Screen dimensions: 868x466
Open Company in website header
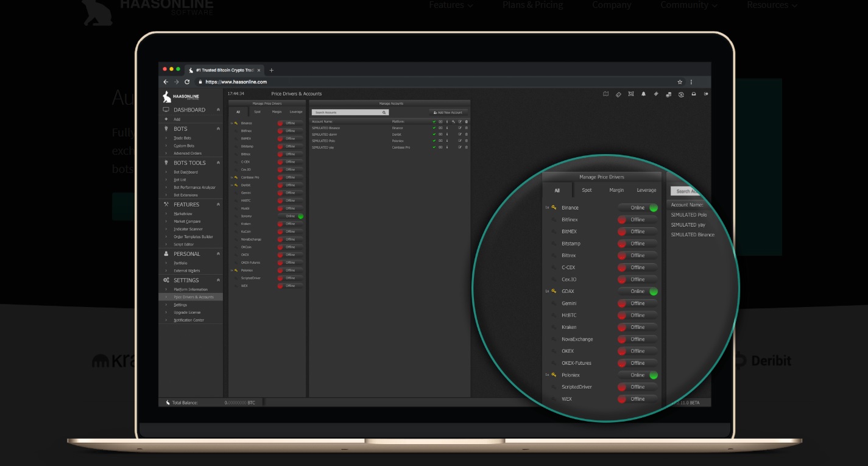click(x=612, y=5)
